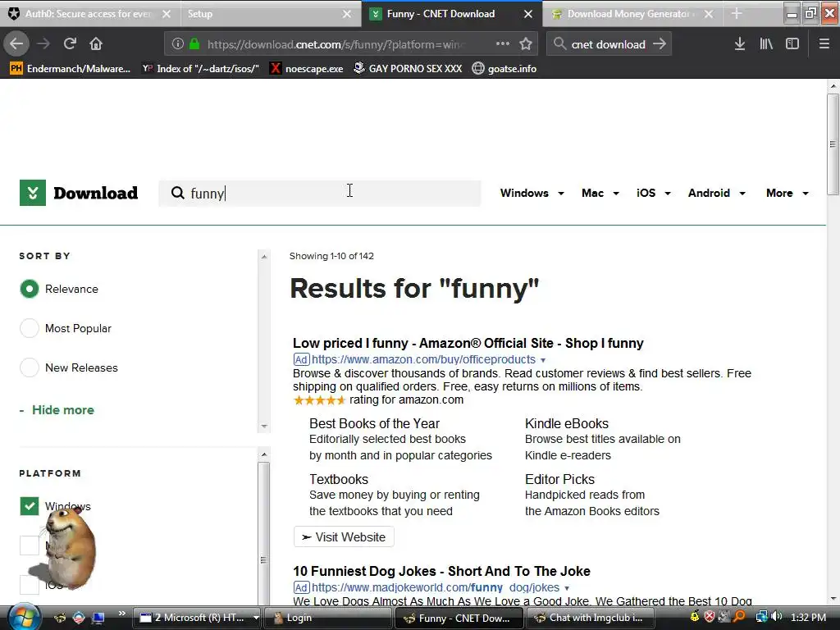Viewport: 840px width, 630px height.
Task: Click the Sort By panel scroll-down arrow
Action: point(263,427)
